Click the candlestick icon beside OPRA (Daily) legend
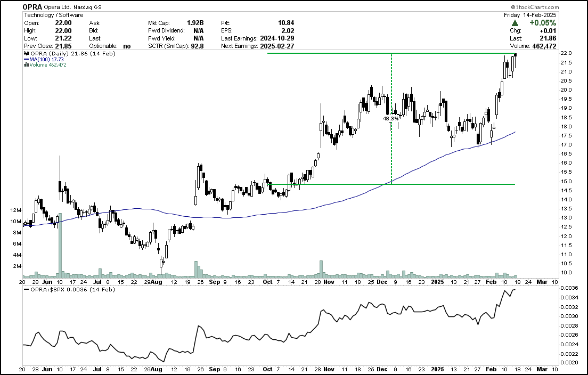The width and height of the screenshot is (588, 375). (27, 54)
